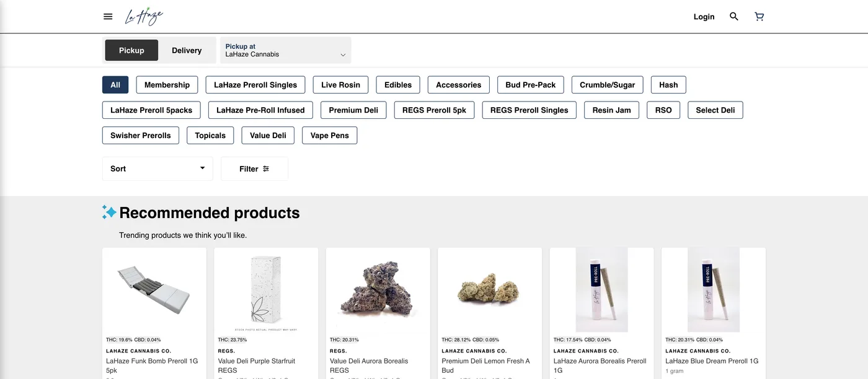Click 'Trending products we think you'll like.' text
This screenshot has height=379, width=868.
point(183,235)
